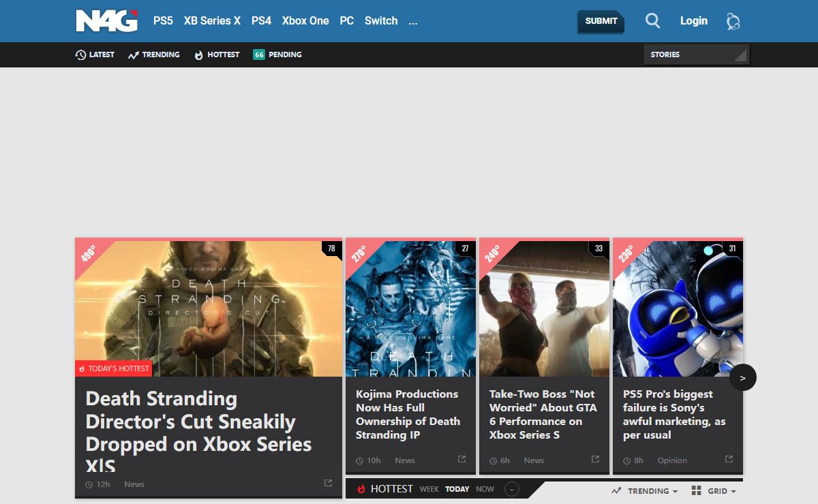Open the Kojima Productions Full Ownership headline
This screenshot has width=818, height=504.
(x=408, y=414)
